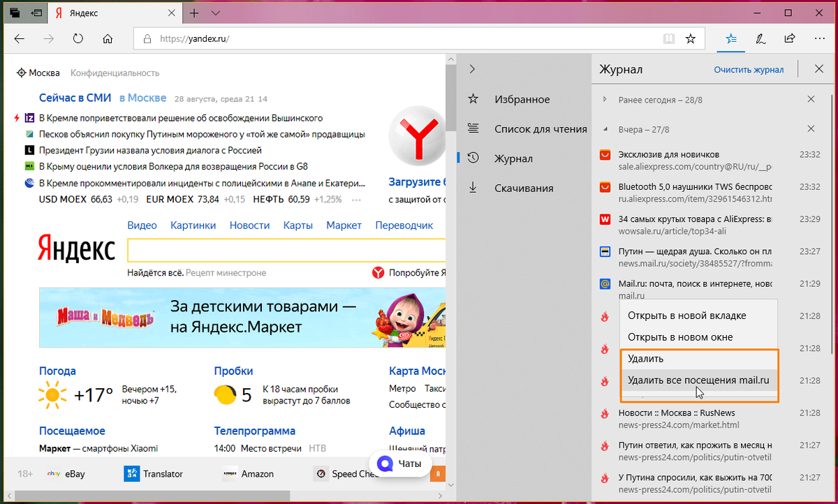838x504 pixels.
Task: Collapse the Hub pane with chevron
Action: 472,69
